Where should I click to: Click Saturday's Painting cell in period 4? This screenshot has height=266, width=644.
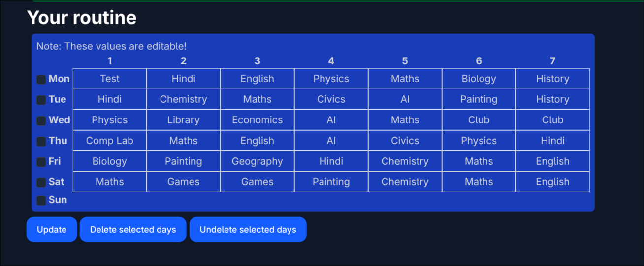coord(331,182)
